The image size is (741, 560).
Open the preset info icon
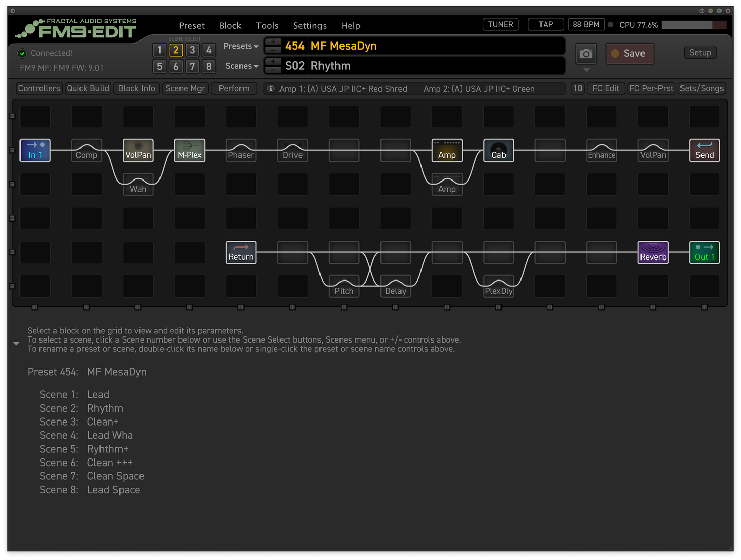point(271,89)
